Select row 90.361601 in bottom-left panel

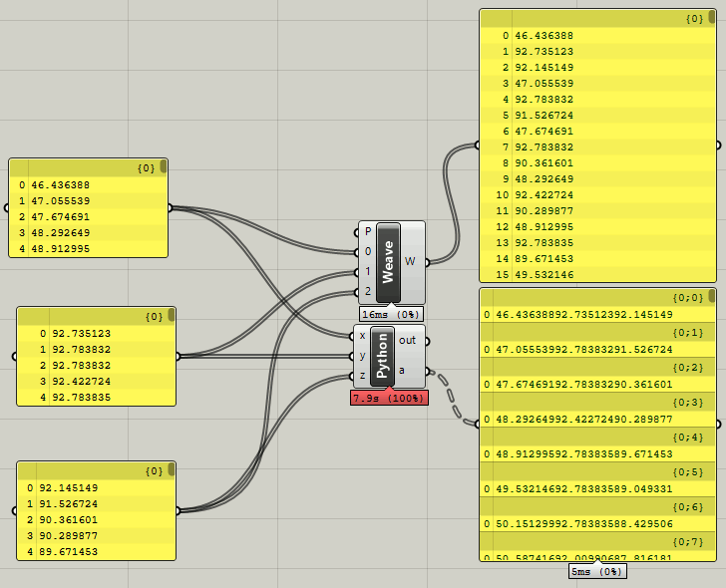97,519
